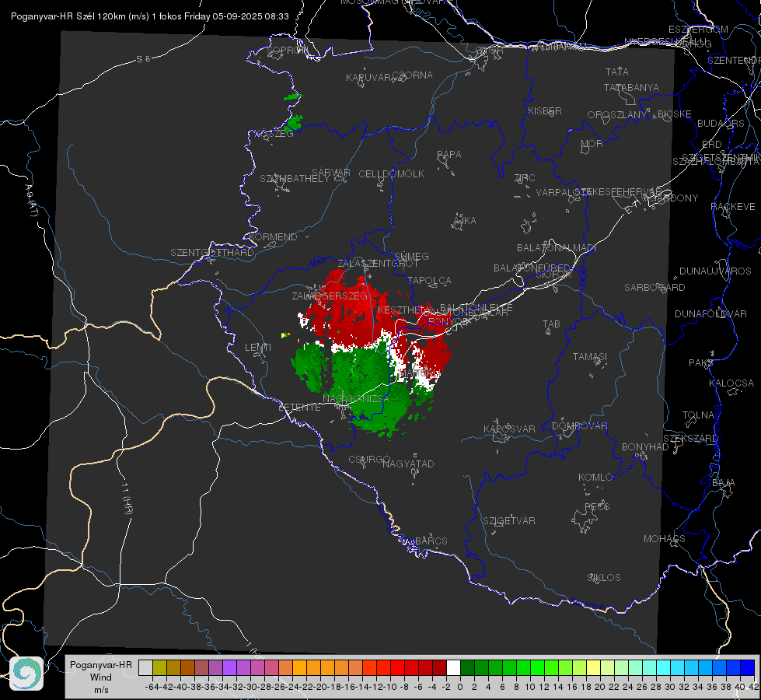Image resolution: width=761 pixels, height=700 pixels.
Task: Click the TATABÁNYA city label
Action: pyautogui.click(x=631, y=87)
